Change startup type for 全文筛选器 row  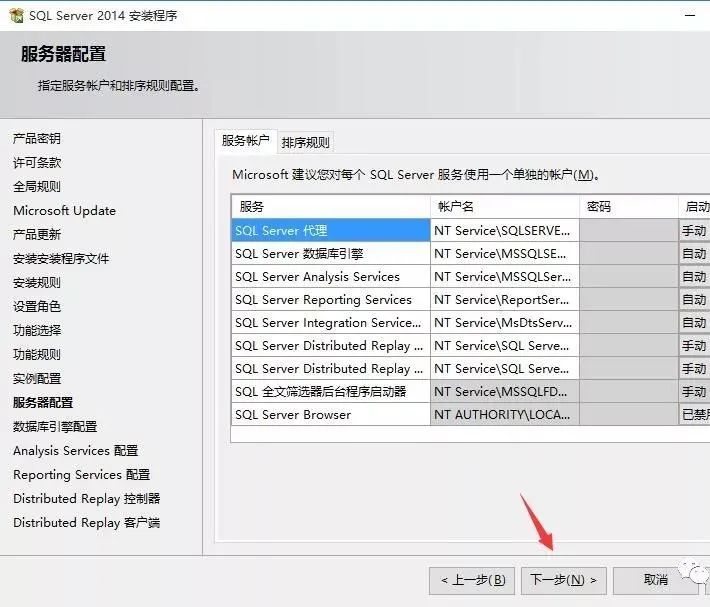pyautogui.click(x=695, y=392)
